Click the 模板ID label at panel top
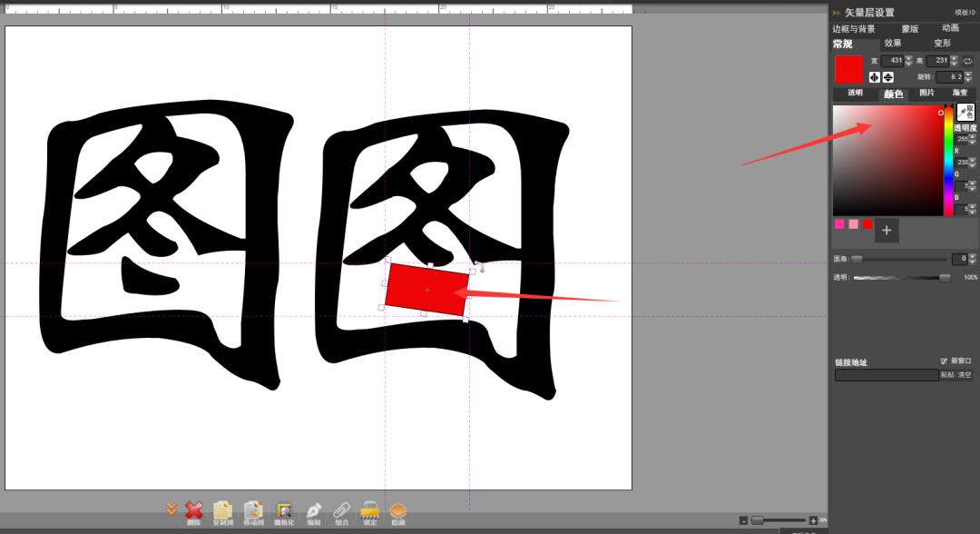 click(964, 12)
